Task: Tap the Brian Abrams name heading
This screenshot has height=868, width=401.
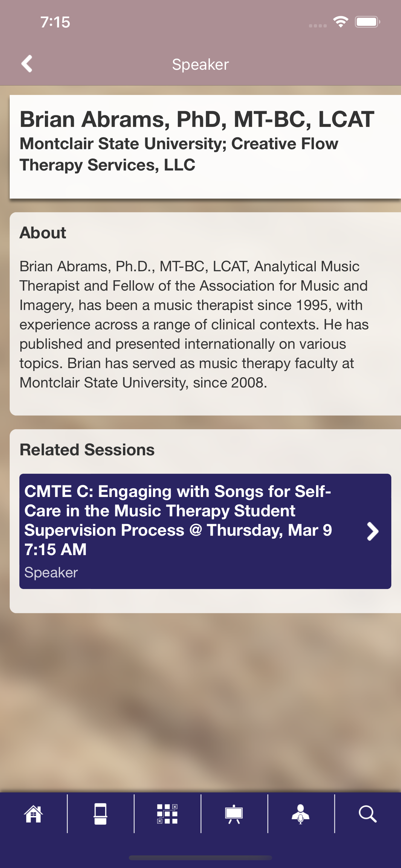Action: (197, 119)
